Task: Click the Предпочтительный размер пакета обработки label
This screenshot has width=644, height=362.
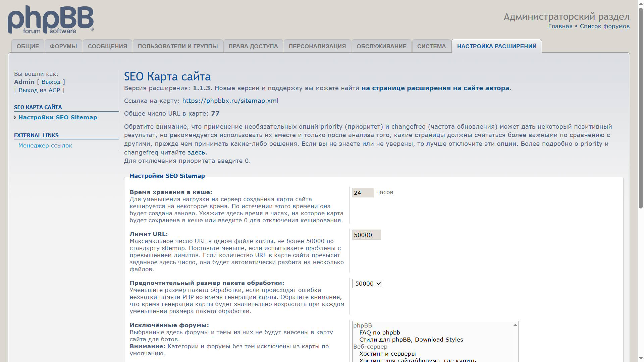Action: click(x=207, y=283)
